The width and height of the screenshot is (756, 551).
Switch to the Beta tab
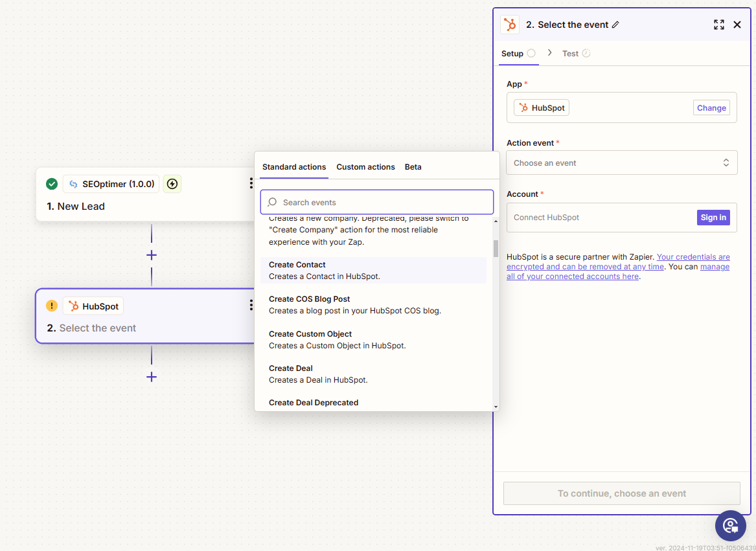[413, 167]
